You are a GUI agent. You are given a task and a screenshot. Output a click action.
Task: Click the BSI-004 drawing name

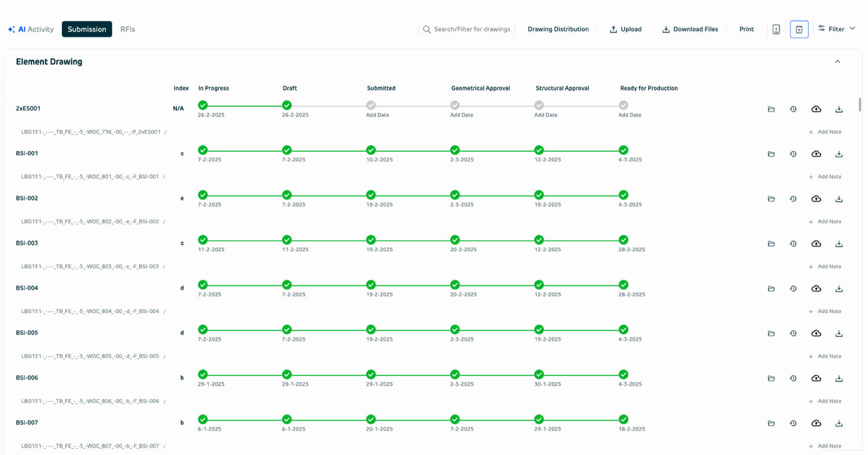click(x=27, y=288)
